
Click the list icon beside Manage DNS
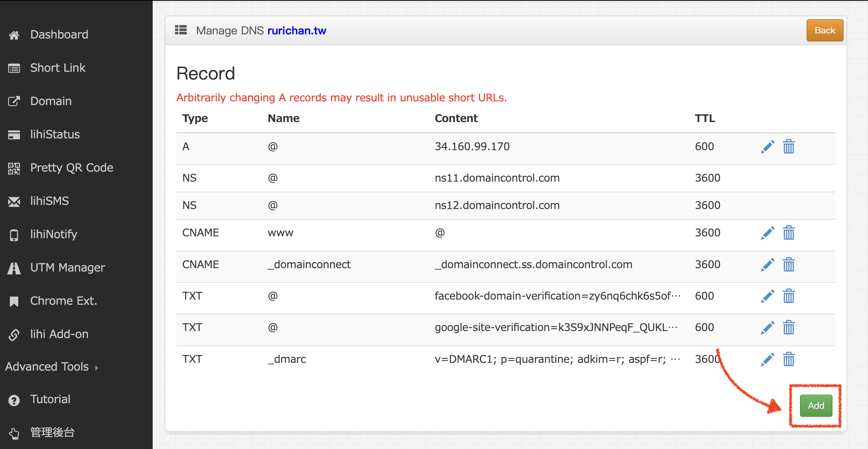pos(181,30)
